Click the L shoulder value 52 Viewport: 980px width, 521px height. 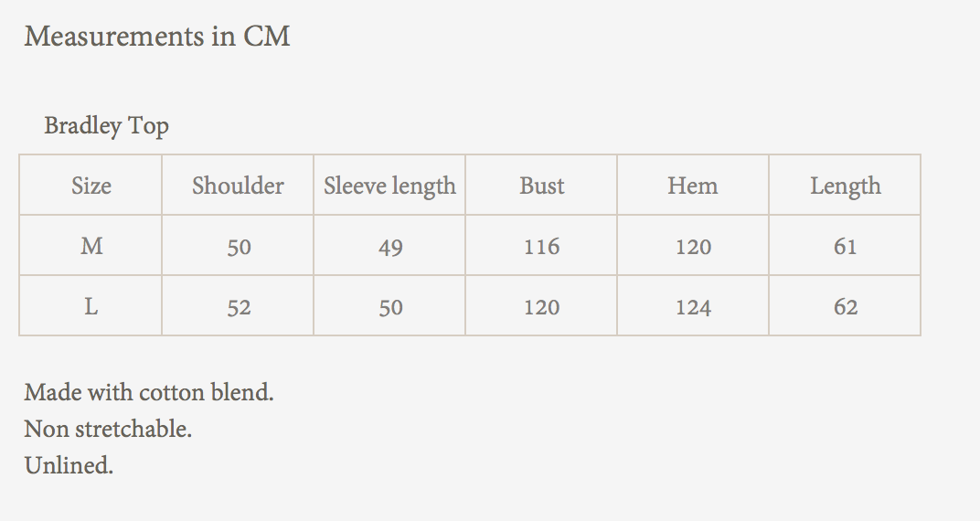click(239, 307)
